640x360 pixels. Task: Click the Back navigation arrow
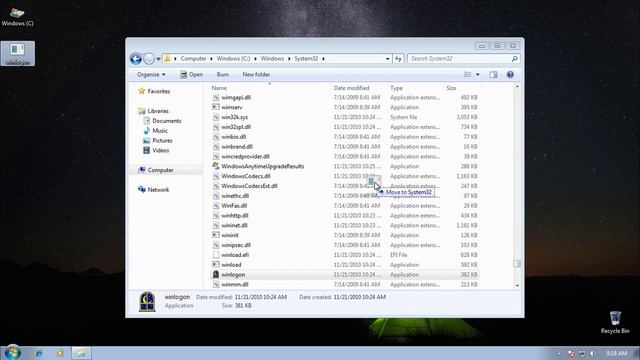(136, 59)
